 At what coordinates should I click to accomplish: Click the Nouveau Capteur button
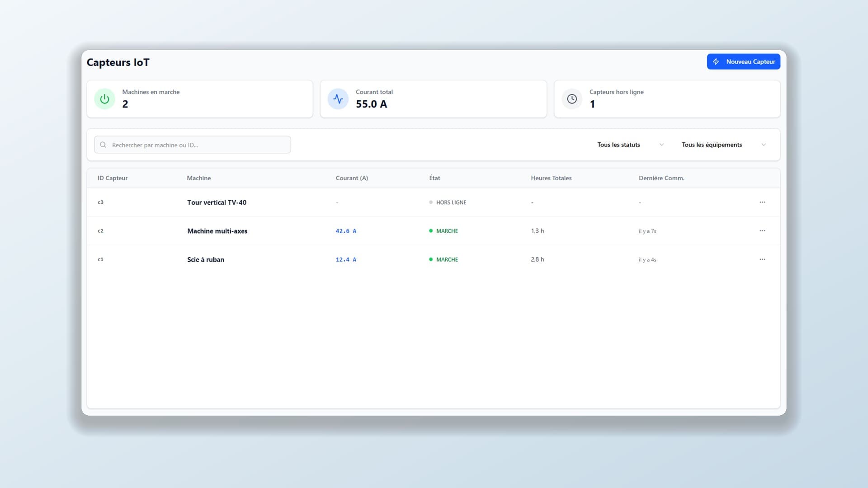(x=743, y=61)
